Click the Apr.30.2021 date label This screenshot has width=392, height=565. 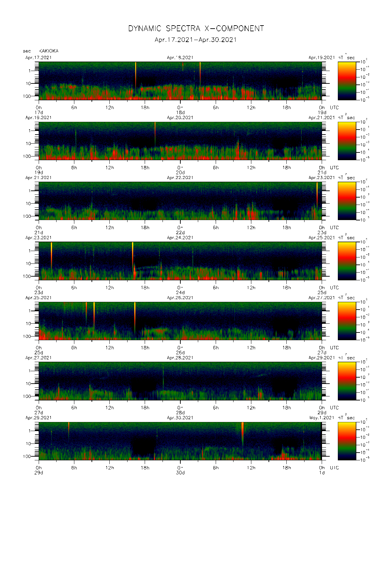[180, 418]
